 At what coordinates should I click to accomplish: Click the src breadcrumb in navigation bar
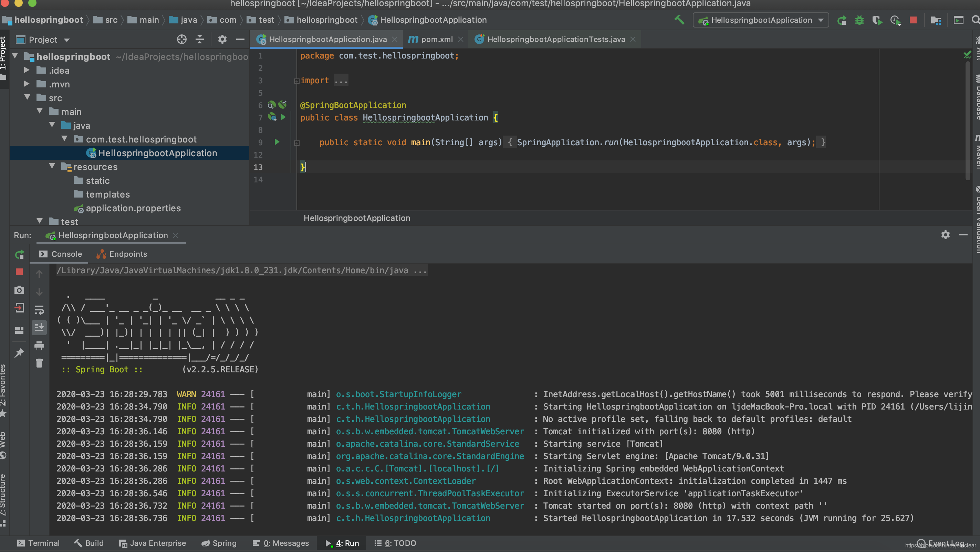pyautogui.click(x=105, y=20)
